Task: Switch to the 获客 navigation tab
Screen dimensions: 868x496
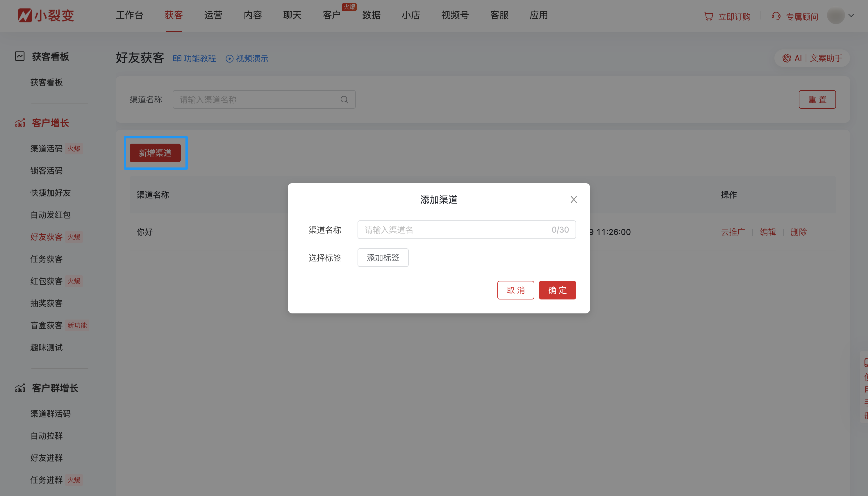Action: point(173,15)
